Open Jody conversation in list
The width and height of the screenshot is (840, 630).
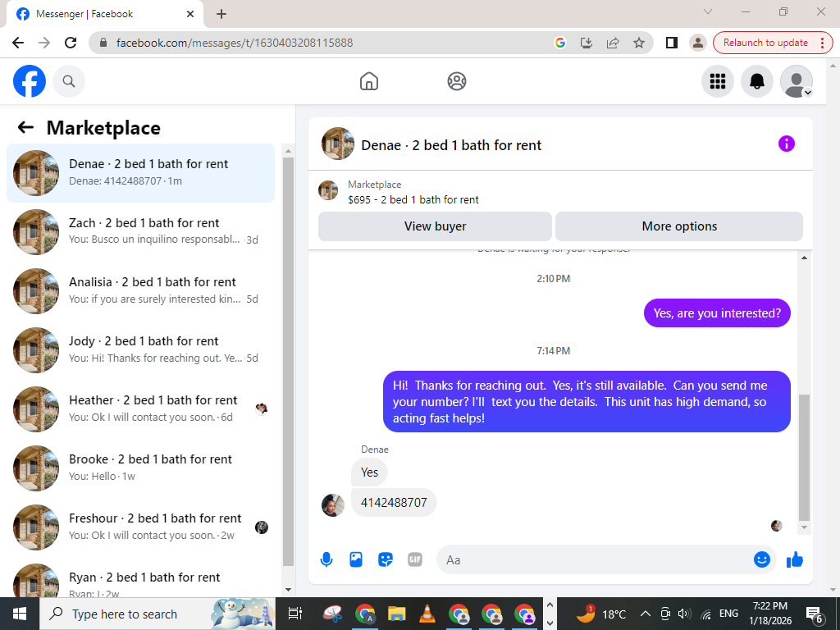pos(140,349)
